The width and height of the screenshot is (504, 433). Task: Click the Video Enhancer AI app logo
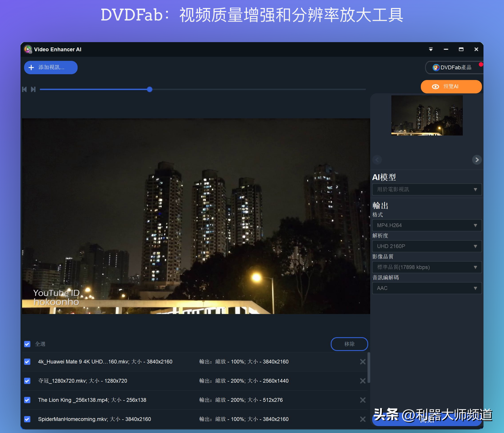click(x=28, y=49)
